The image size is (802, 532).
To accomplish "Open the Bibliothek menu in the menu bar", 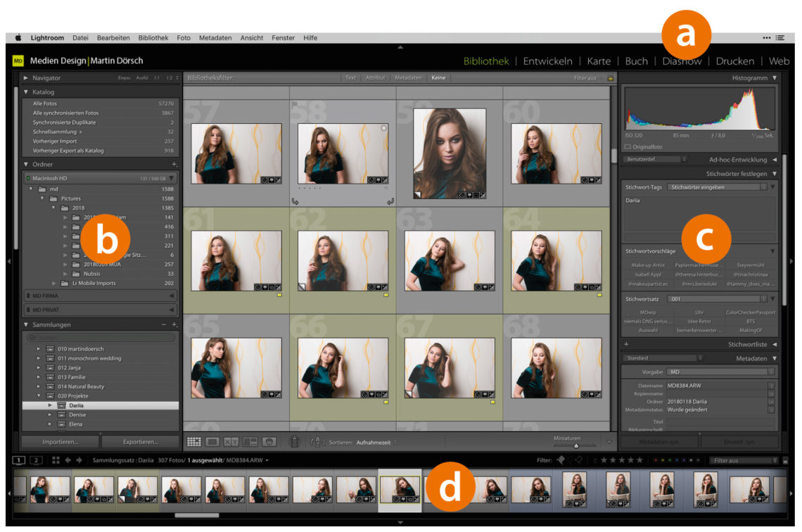I will [x=153, y=38].
